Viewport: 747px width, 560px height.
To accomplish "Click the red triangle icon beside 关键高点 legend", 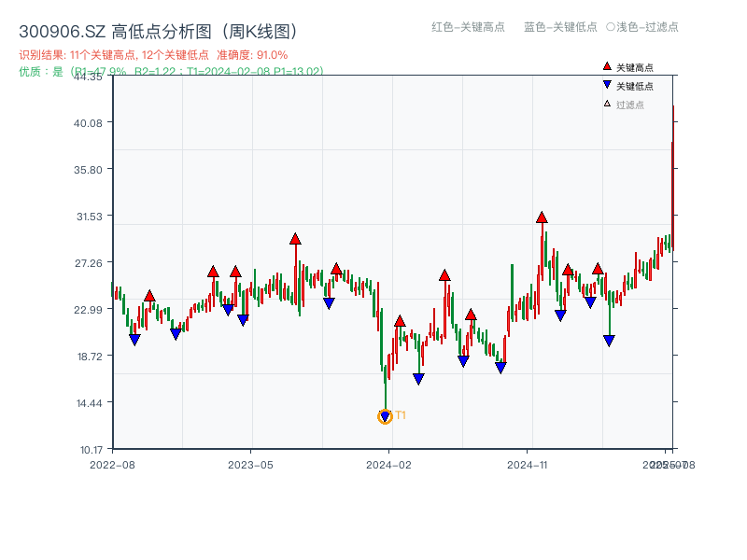I will click(607, 66).
